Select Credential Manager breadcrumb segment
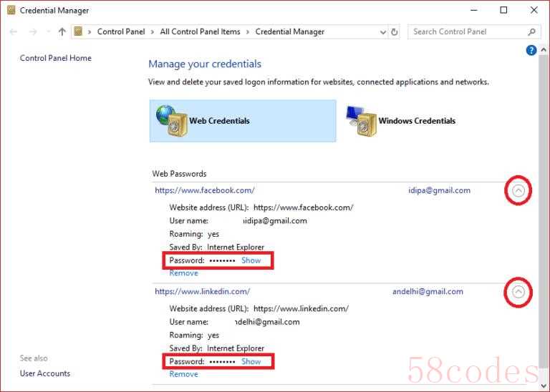The image size is (550, 392). coord(290,32)
